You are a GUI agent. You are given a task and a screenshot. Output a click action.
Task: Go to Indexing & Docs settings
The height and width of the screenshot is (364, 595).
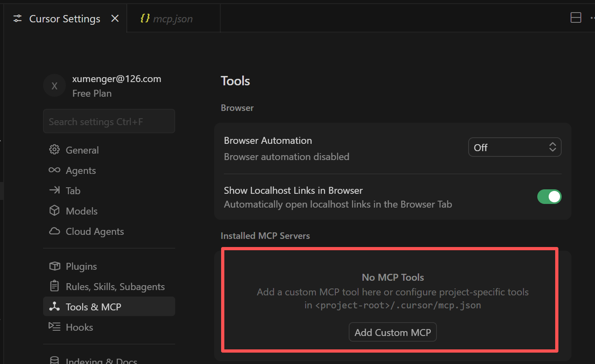coord(102,360)
